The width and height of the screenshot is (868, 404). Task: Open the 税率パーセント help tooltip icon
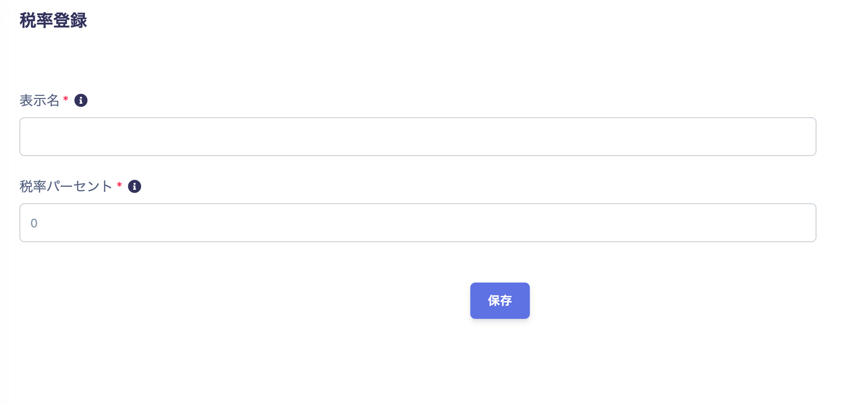pos(134,186)
